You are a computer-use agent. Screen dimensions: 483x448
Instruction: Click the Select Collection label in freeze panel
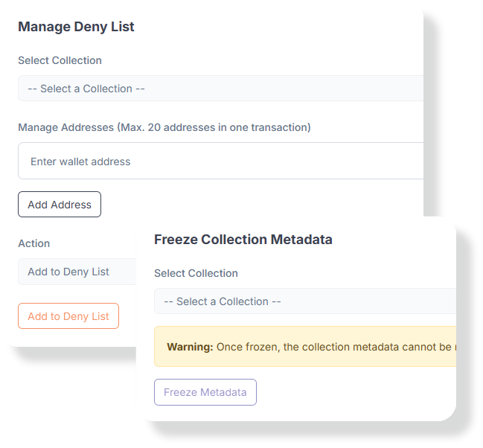coord(196,273)
